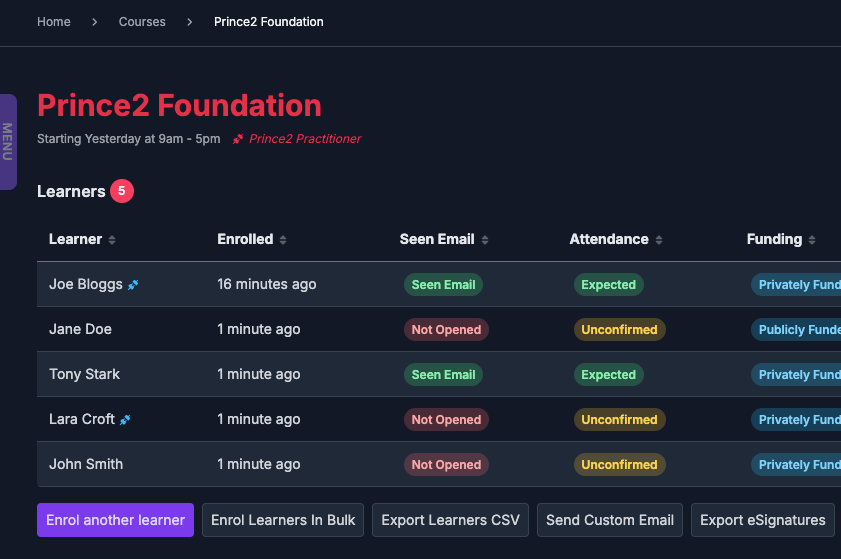Click Export Learners CSV button
Image resolution: width=841 pixels, height=559 pixels.
(x=451, y=520)
